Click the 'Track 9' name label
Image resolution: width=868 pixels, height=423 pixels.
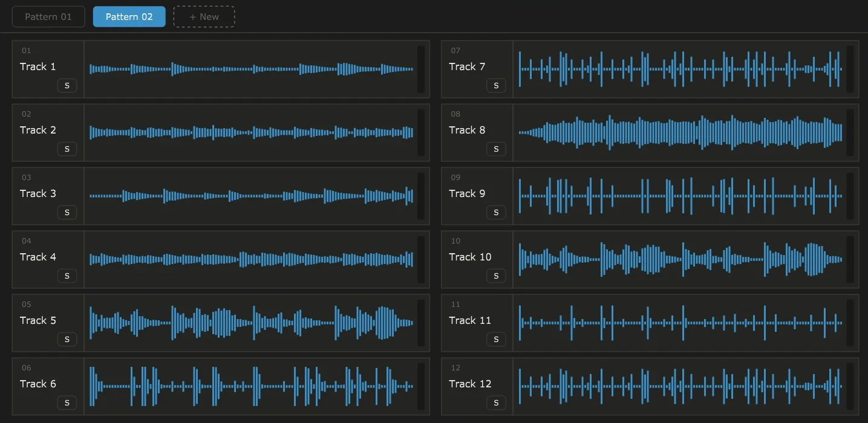tap(467, 193)
